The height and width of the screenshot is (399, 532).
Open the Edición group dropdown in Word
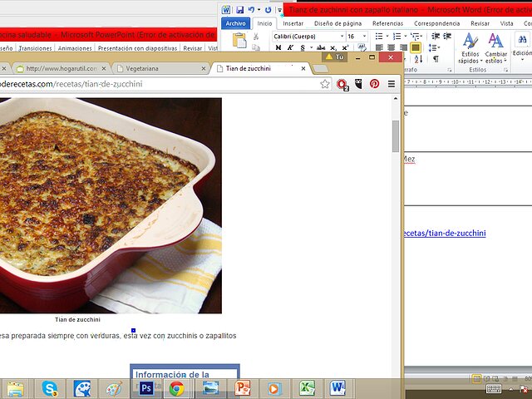(x=522, y=47)
